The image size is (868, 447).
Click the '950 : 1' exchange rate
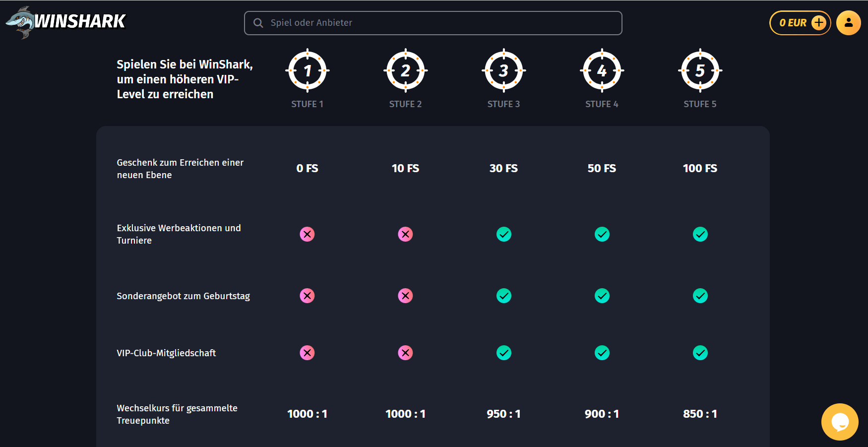pyautogui.click(x=504, y=414)
